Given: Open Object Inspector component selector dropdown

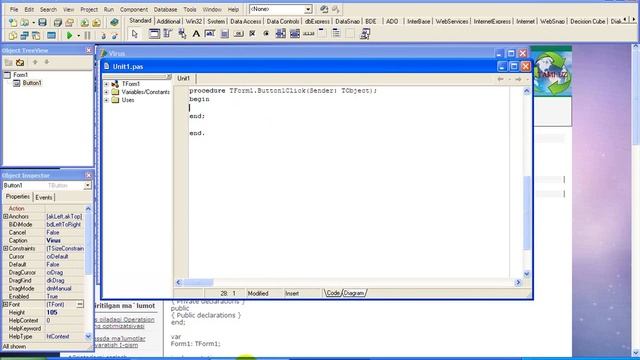Looking at the screenshot, I should pos(87,185).
